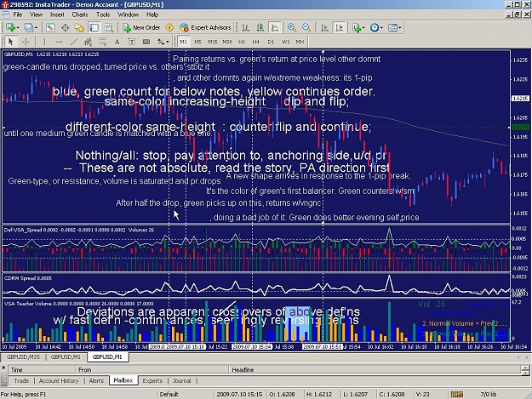Open the Indicators list icon
This screenshot has width=532, height=399.
[x=356, y=27]
